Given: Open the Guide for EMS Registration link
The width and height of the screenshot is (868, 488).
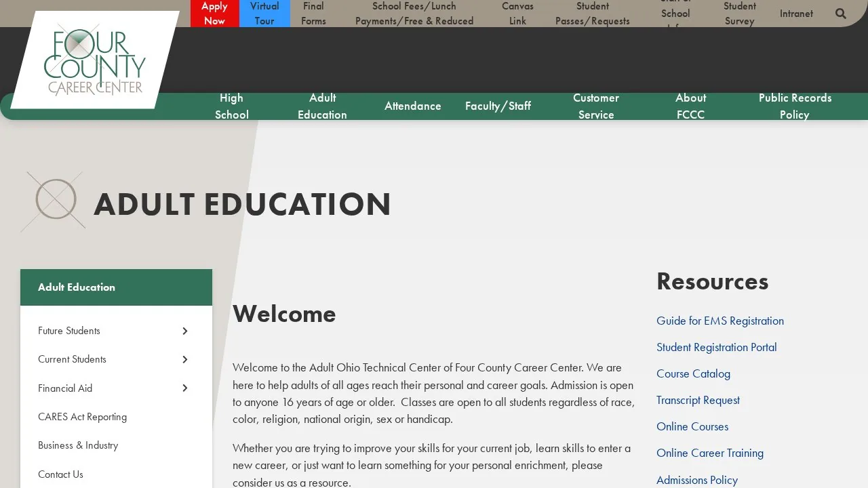Looking at the screenshot, I should [720, 321].
